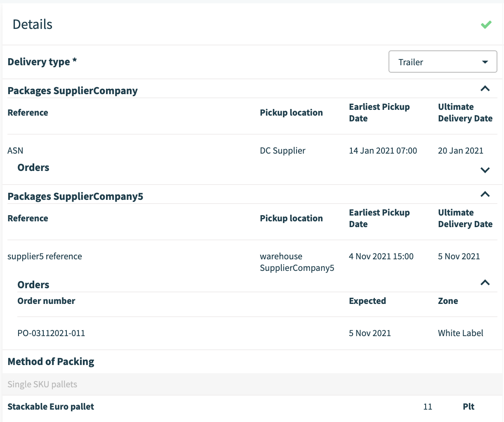Select order PO-03112021-011
504x422 pixels.
(51, 333)
